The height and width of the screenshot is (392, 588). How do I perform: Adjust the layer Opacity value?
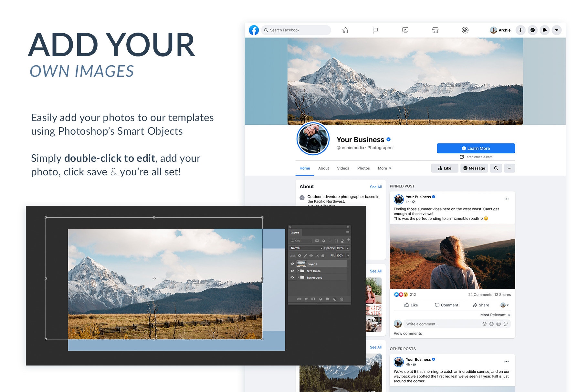340,248
